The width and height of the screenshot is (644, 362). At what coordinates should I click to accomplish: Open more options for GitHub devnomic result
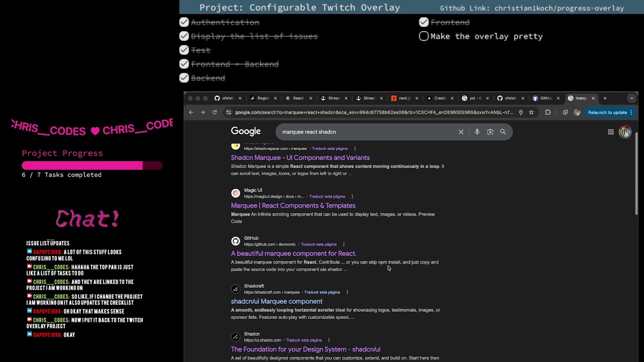click(x=344, y=244)
